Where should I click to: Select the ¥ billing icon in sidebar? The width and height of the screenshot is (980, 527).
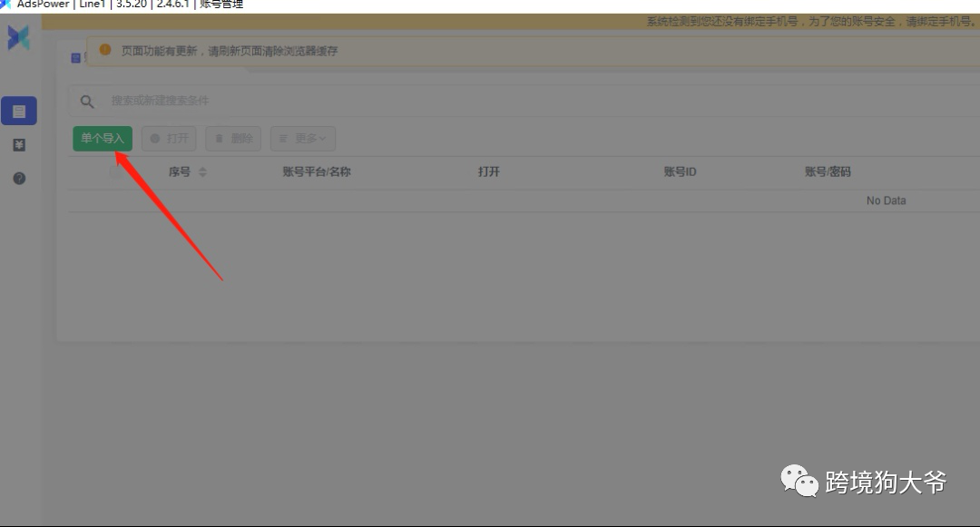[x=18, y=144]
